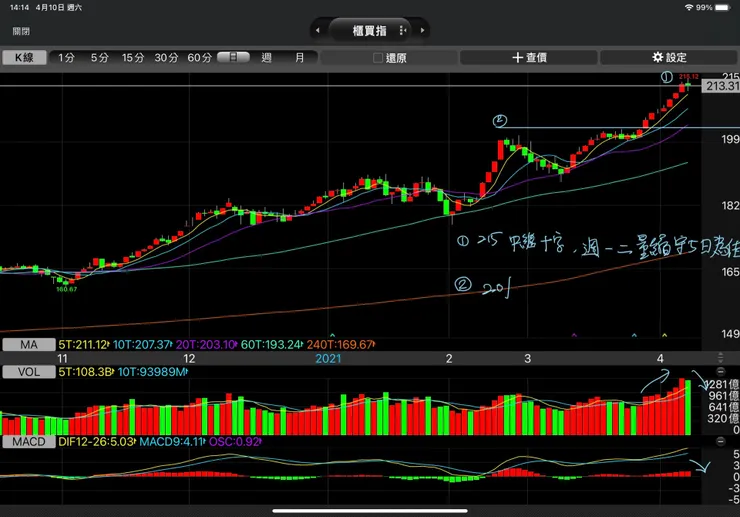Screen dimensions: 740x517
Task: Select the K線 chart tab
Action: click(24, 58)
